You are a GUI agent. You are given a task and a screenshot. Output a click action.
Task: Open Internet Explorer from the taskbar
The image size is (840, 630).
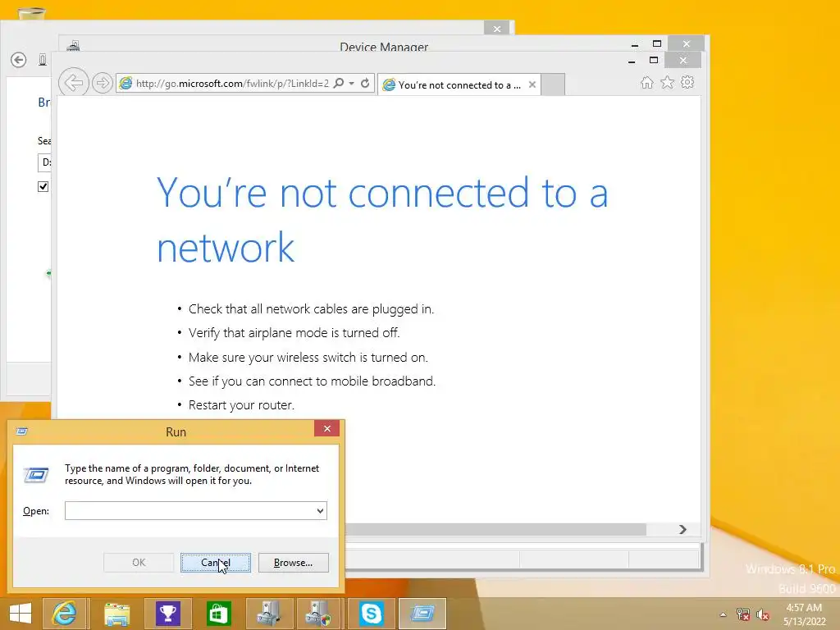coord(64,614)
